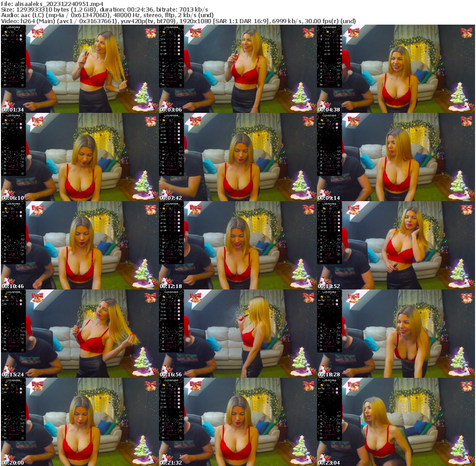
Task: Click the Lovense logo in the first thumbnail
Action: [x=13, y=27]
